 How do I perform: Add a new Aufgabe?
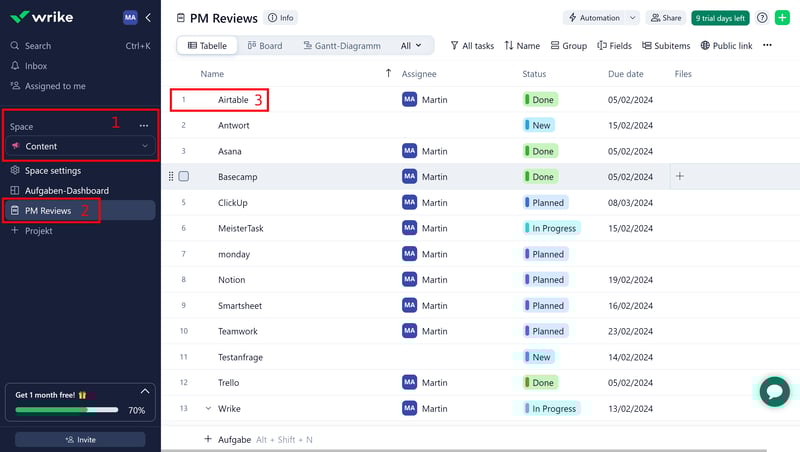tap(228, 439)
